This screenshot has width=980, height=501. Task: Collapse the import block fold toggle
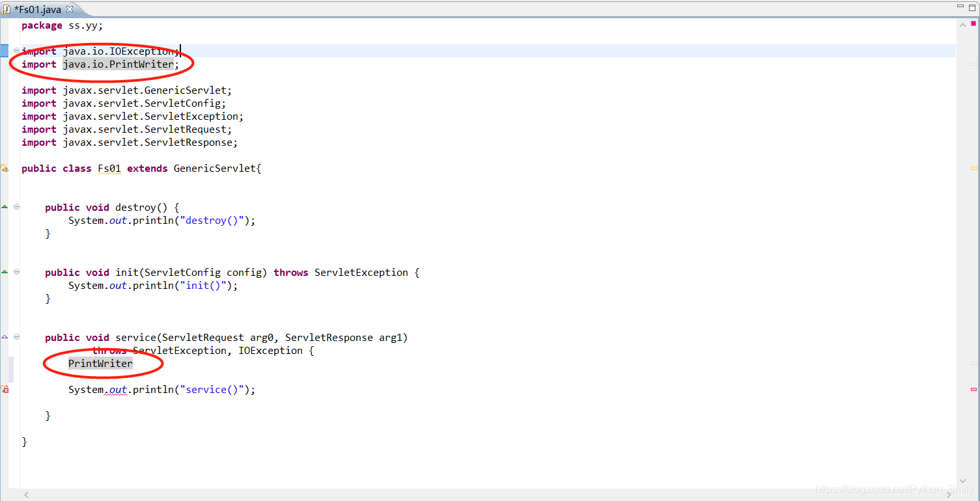click(x=16, y=51)
